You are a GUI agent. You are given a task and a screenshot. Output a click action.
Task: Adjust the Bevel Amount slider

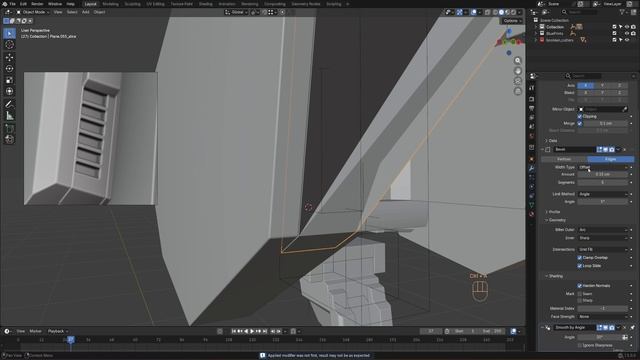pyautogui.click(x=602, y=174)
